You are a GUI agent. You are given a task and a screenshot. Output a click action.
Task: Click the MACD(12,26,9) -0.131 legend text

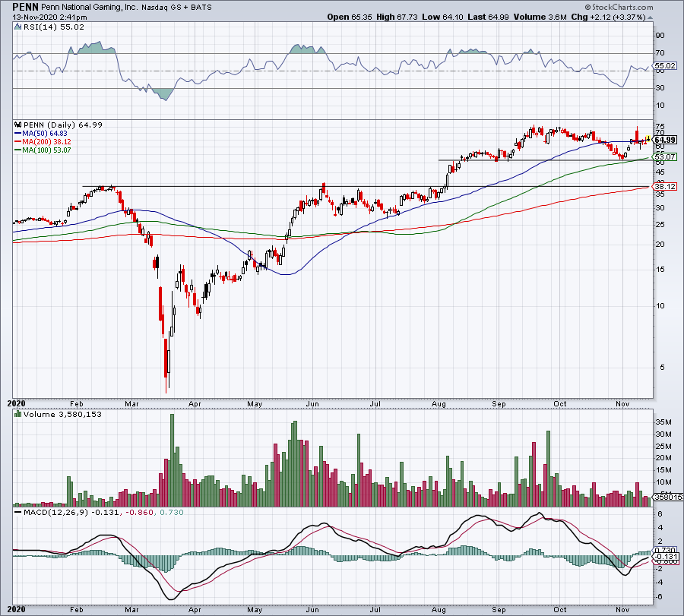coord(71,512)
